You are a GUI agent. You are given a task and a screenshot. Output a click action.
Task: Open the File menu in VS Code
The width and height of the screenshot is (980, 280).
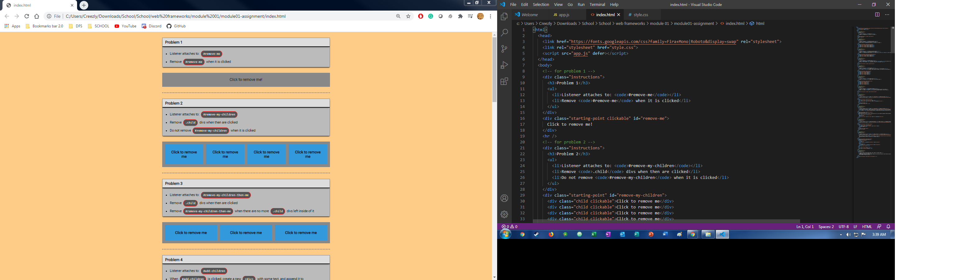[513, 5]
